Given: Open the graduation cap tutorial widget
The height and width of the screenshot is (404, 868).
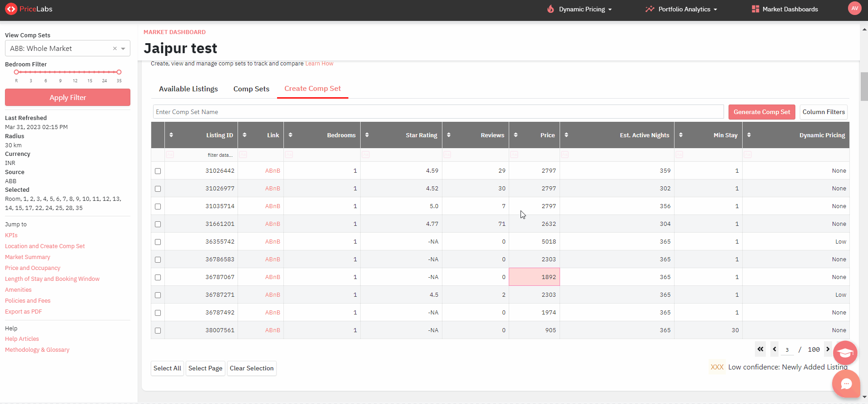Looking at the screenshot, I should [845, 353].
